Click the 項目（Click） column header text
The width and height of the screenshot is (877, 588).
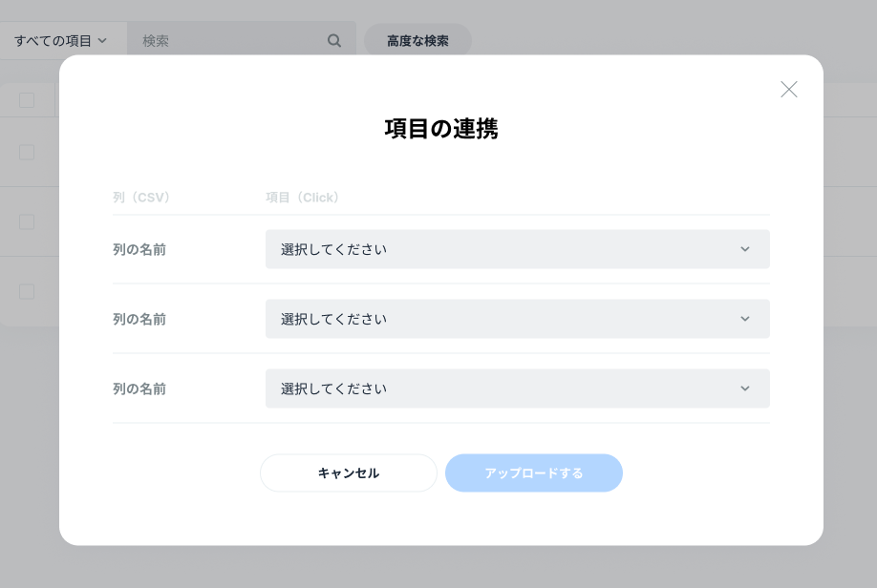[x=302, y=198]
